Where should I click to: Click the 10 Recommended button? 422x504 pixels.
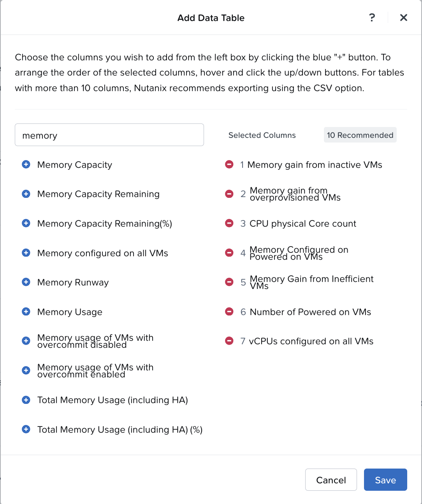pyautogui.click(x=360, y=135)
